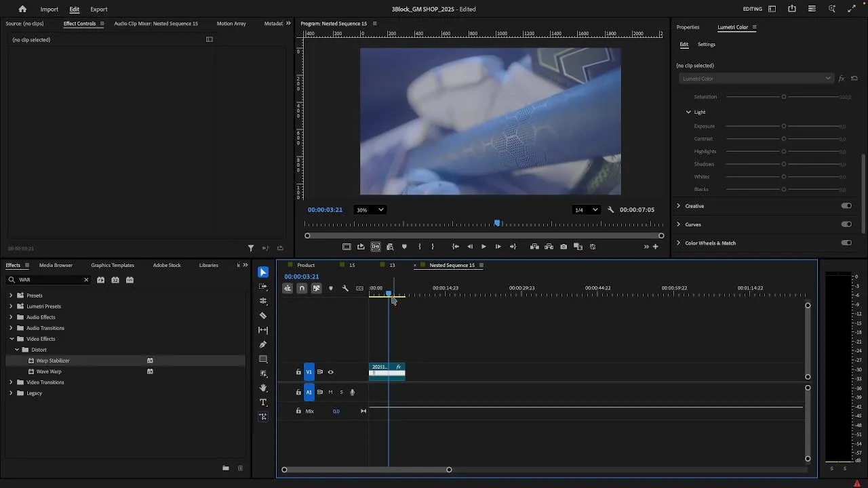Image resolution: width=868 pixels, height=488 pixels.
Task: Open the Effect Controls tab
Action: tap(79, 24)
